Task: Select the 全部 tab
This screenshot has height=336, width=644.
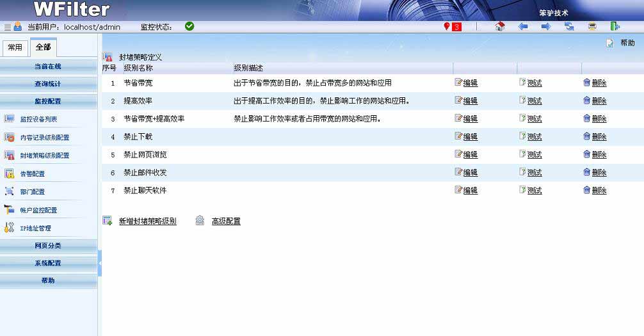Action: click(43, 47)
